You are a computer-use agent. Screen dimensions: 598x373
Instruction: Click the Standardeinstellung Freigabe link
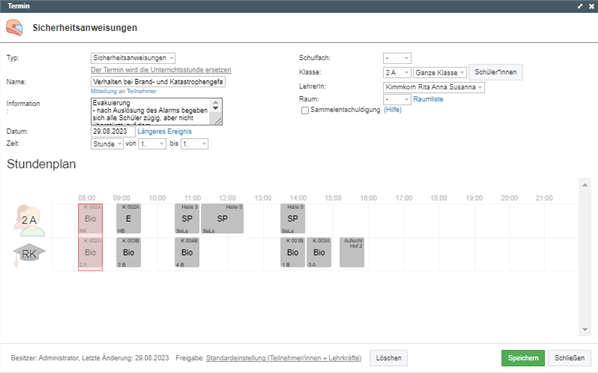[283, 358]
